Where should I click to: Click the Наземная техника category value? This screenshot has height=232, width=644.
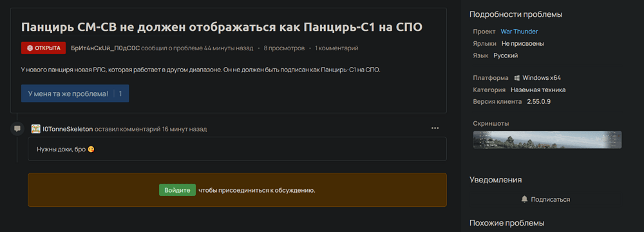(538, 90)
